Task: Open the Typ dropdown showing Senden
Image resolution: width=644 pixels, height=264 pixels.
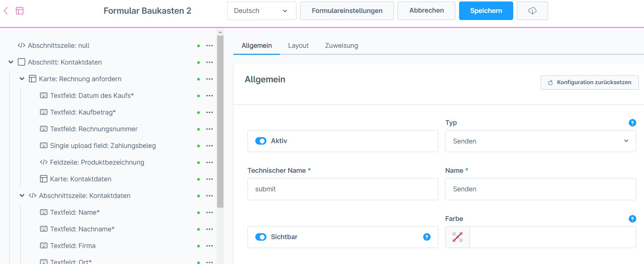Action: 540,141
